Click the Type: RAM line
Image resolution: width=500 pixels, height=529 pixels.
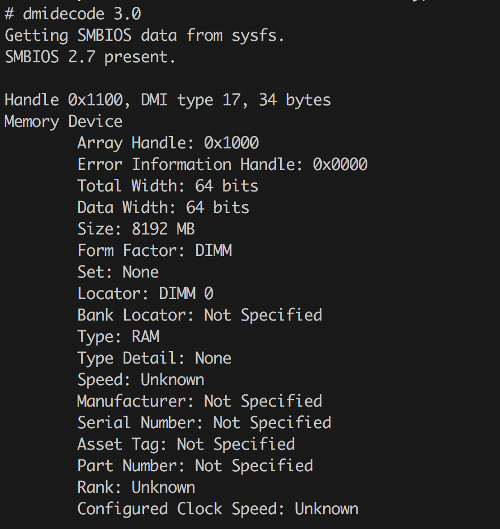click(x=118, y=337)
